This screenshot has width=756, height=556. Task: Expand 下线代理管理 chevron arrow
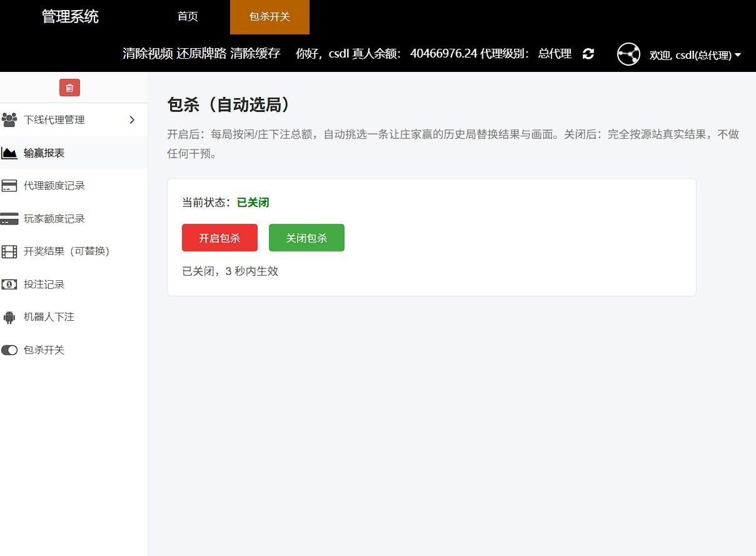(x=132, y=119)
